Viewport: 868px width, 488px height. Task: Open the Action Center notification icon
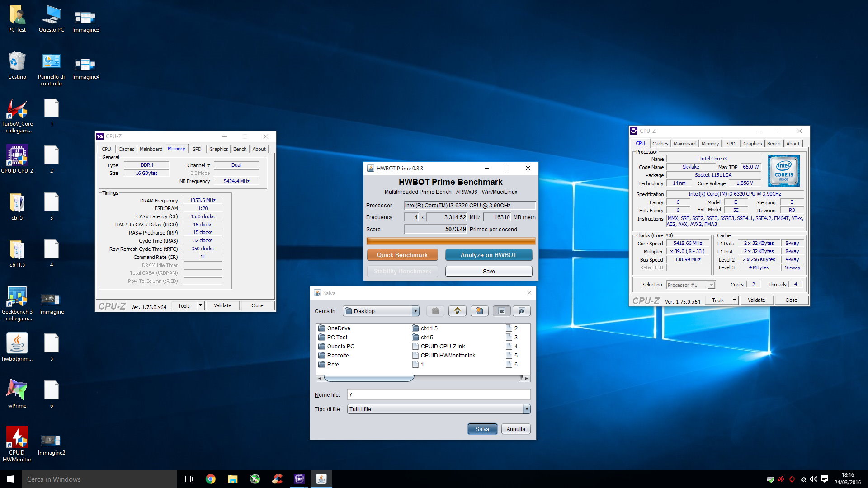(x=825, y=479)
